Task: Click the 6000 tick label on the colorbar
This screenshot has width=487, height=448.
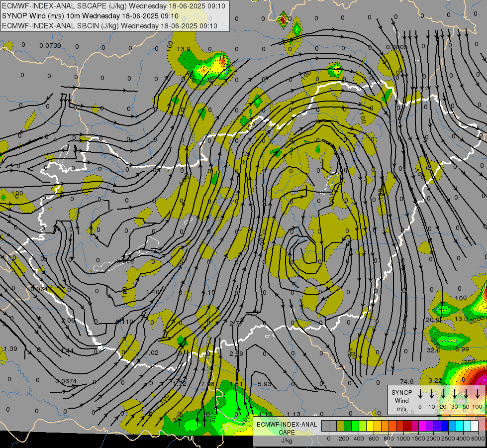Action: point(478,439)
